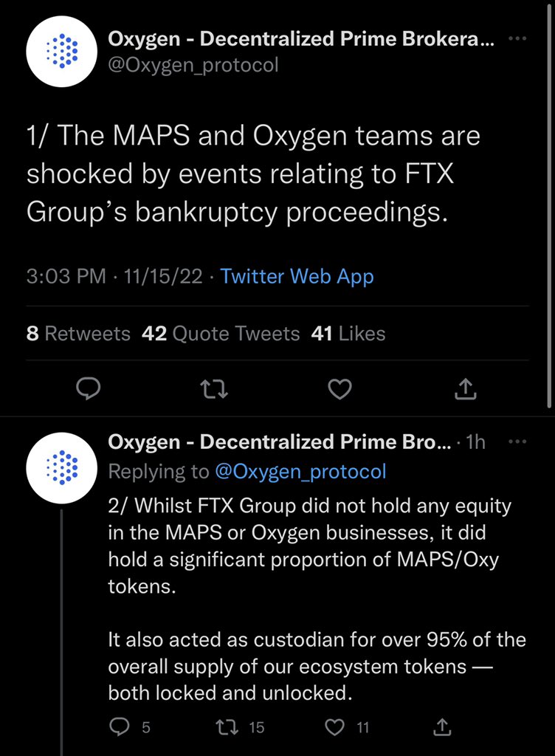This screenshot has height=756, width=555.
Task: Like the 2/ tweet about custodian tokens
Action: tap(337, 727)
